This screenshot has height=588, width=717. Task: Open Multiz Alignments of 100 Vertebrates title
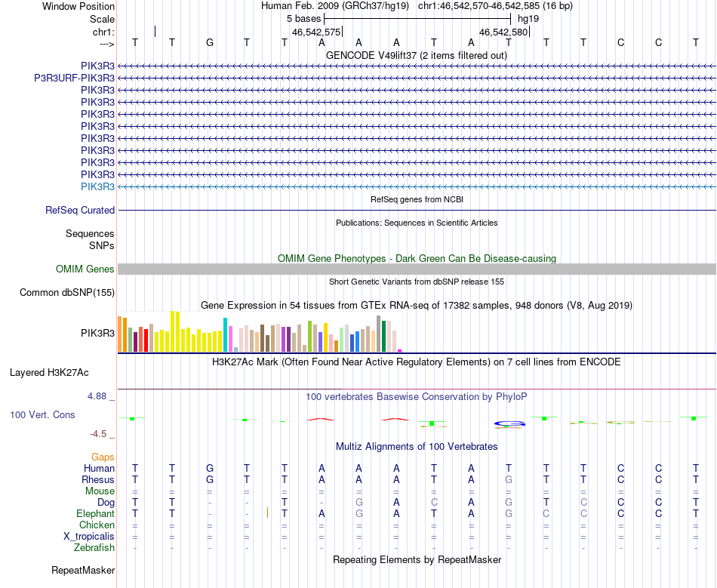tap(417, 447)
